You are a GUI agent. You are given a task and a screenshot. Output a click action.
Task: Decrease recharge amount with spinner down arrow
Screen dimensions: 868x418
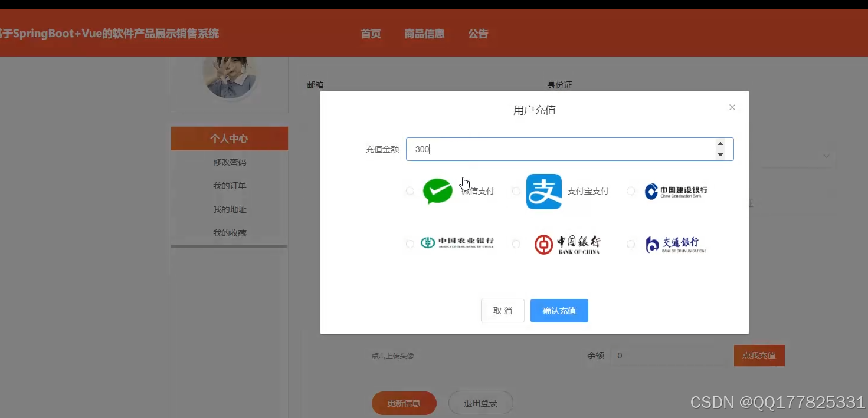720,154
